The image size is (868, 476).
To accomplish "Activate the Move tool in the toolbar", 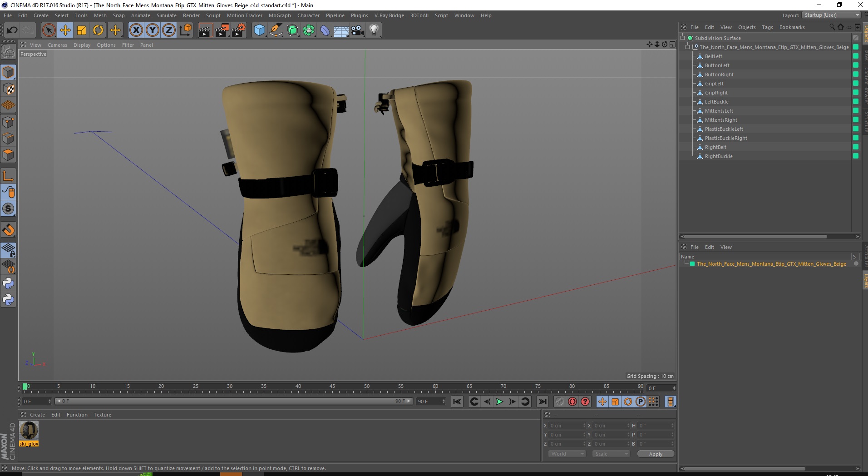I will pyautogui.click(x=65, y=30).
